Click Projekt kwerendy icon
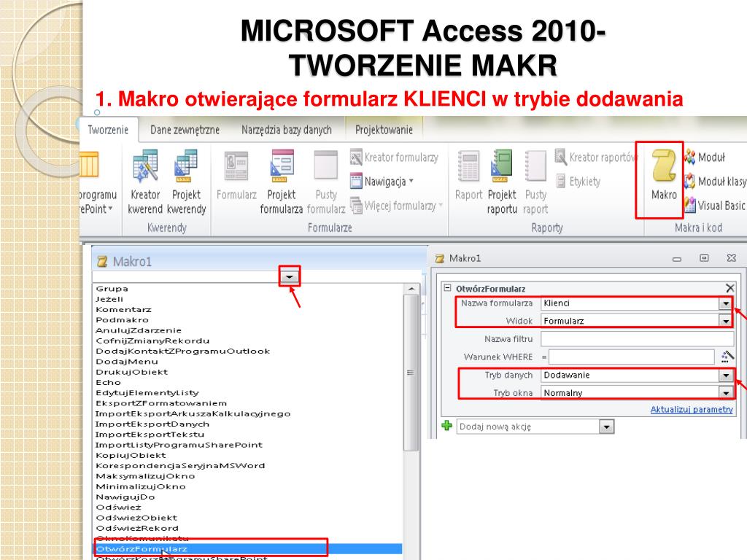This screenshot has height=560, width=747. (186, 182)
